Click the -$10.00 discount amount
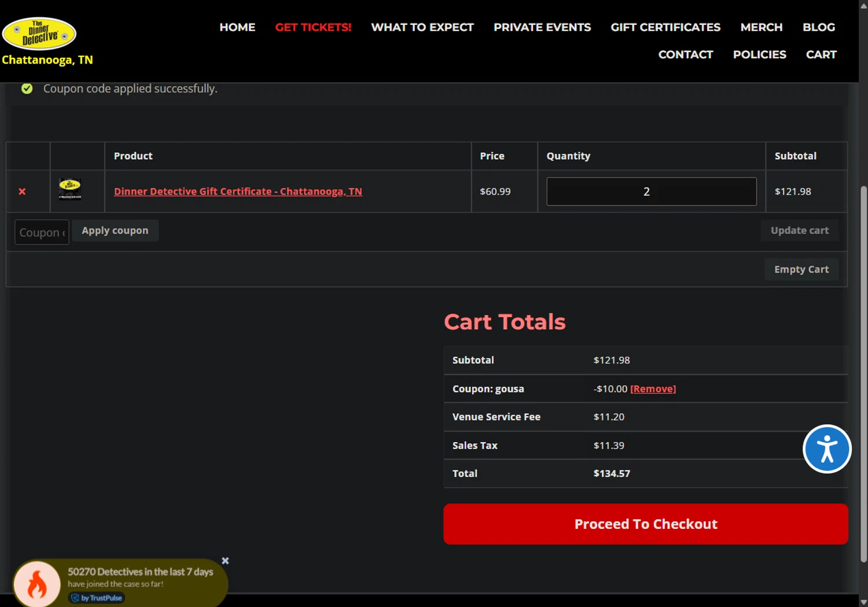 [610, 389]
